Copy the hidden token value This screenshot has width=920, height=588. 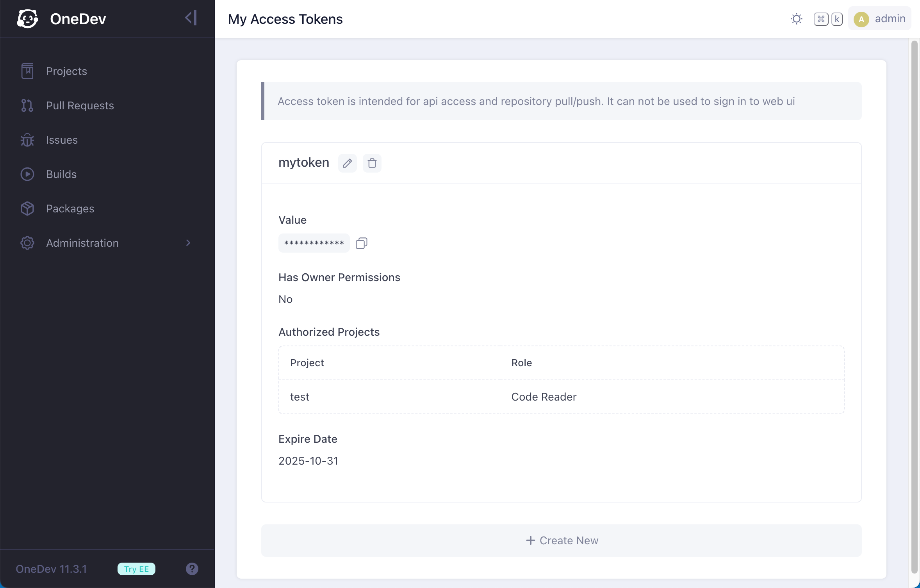(x=360, y=243)
